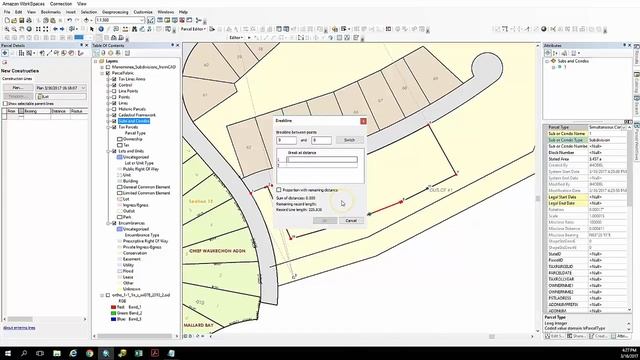Open the Customize menu

143,12
